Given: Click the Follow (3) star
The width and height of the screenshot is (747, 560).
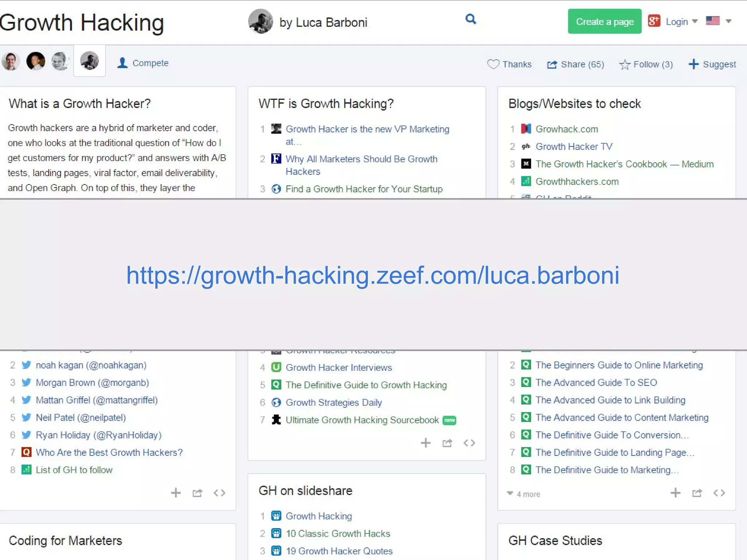Looking at the screenshot, I should click(624, 65).
